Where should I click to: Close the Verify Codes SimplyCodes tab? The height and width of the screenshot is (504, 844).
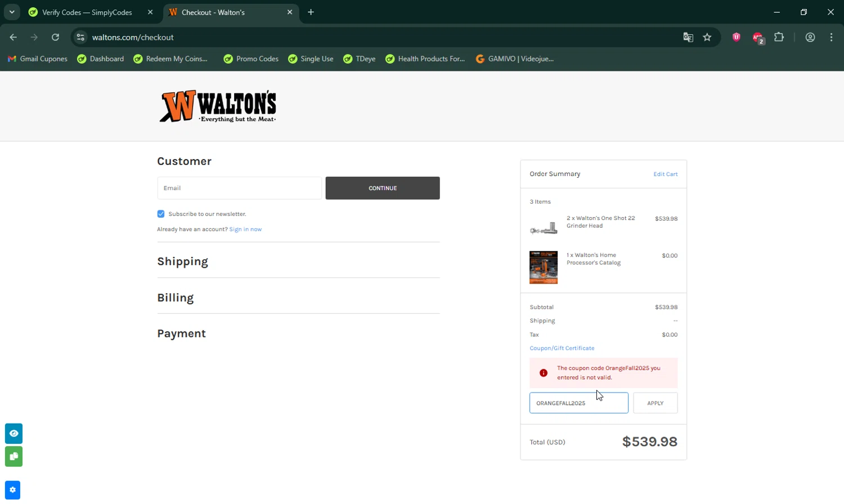150,12
